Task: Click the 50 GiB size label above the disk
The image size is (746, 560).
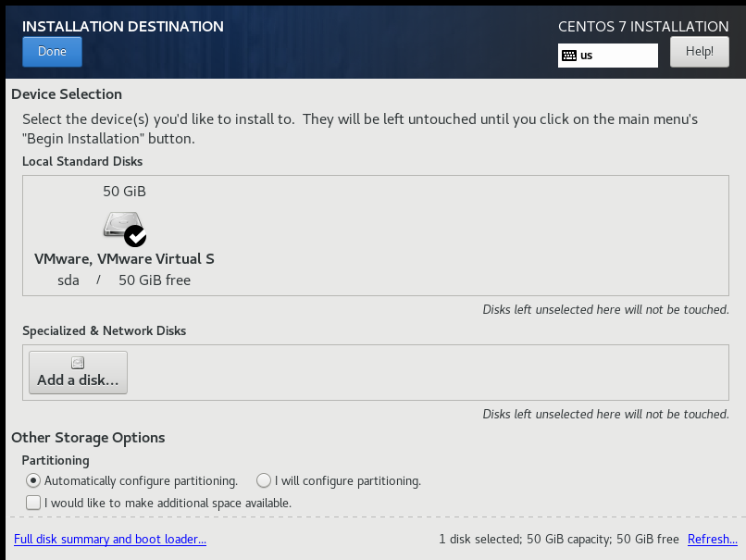Action: [124, 192]
